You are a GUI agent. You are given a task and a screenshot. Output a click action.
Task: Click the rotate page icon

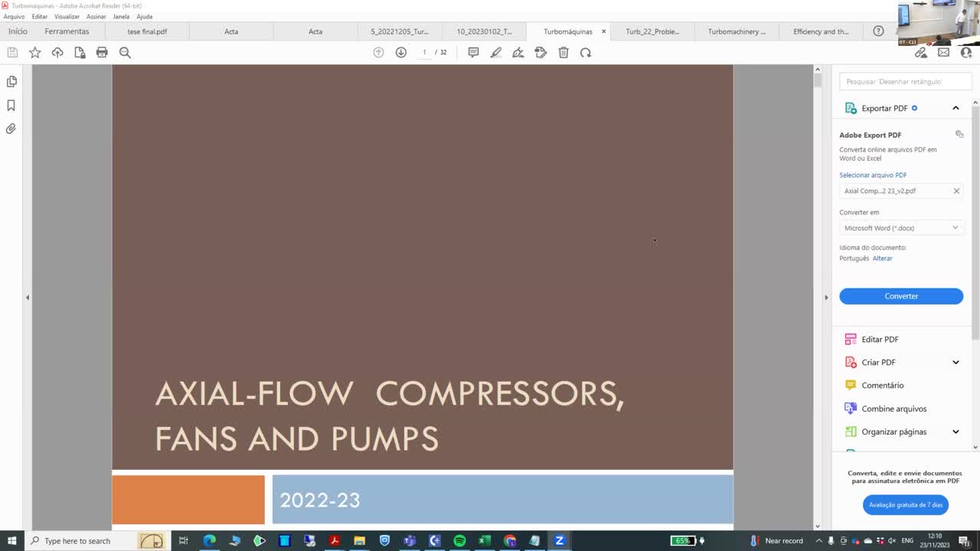(x=586, y=52)
